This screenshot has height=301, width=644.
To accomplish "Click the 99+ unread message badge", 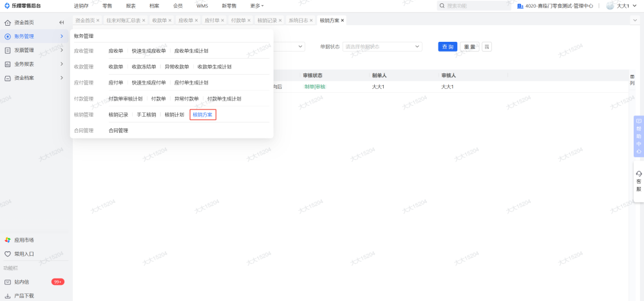I will [58, 282].
